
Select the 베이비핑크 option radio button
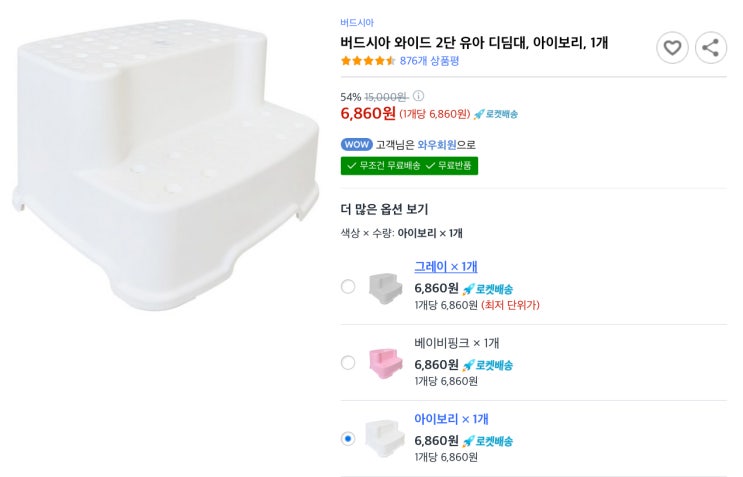348,362
